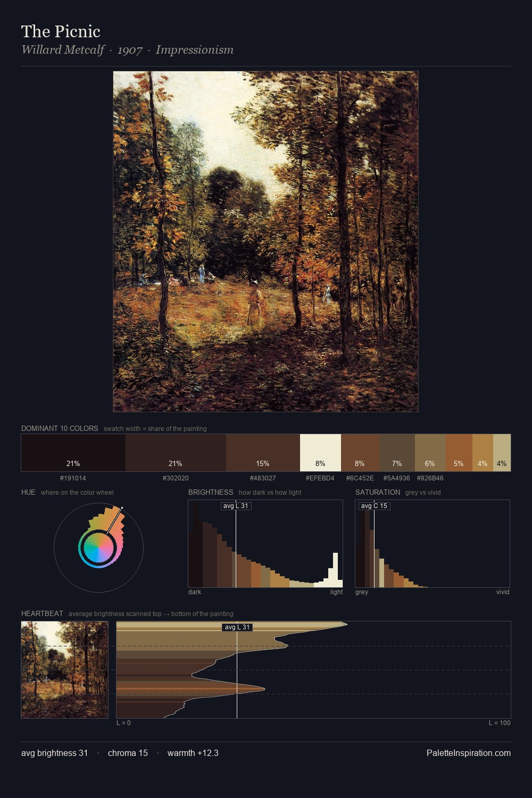532x798 pixels.
Task: Select the #191014 darkest color swatch
Action: pos(73,453)
